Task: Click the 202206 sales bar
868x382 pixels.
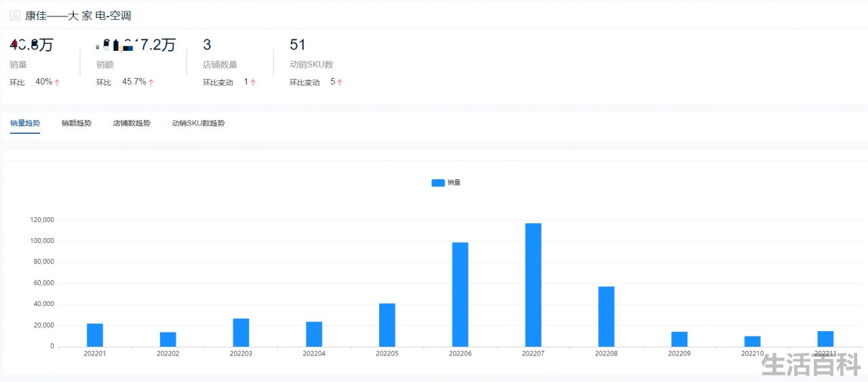Action: click(x=460, y=294)
